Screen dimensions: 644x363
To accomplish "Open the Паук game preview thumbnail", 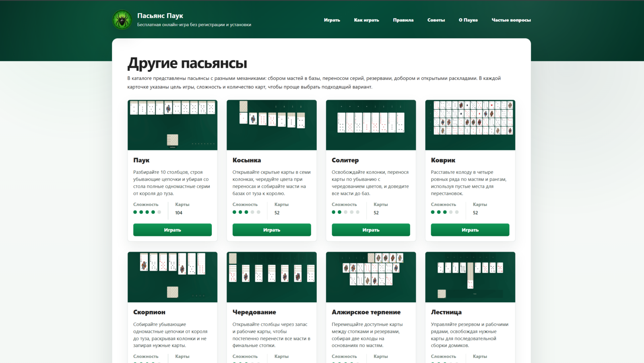I will pyautogui.click(x=172, y=125).
